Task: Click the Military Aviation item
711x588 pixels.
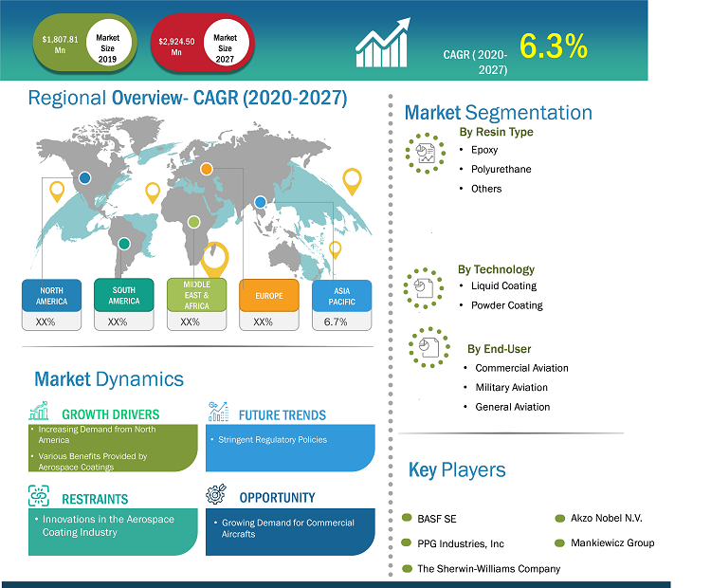Action: click(x=512, y=388)
